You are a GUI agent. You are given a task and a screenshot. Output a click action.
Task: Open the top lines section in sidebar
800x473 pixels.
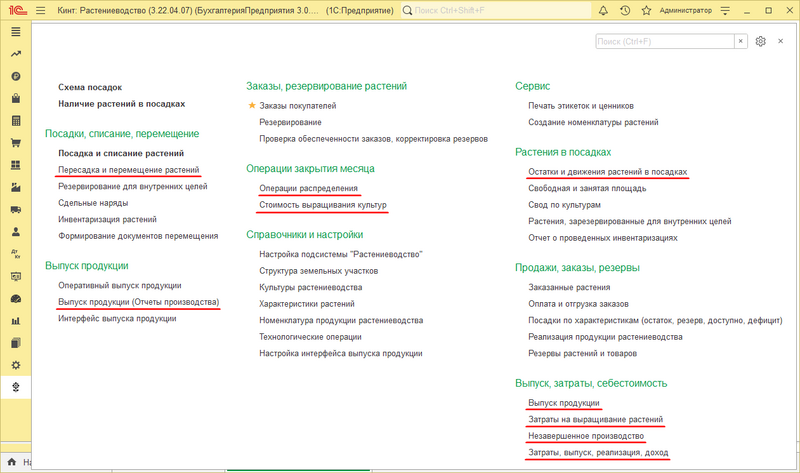click(x=16, y=32)
